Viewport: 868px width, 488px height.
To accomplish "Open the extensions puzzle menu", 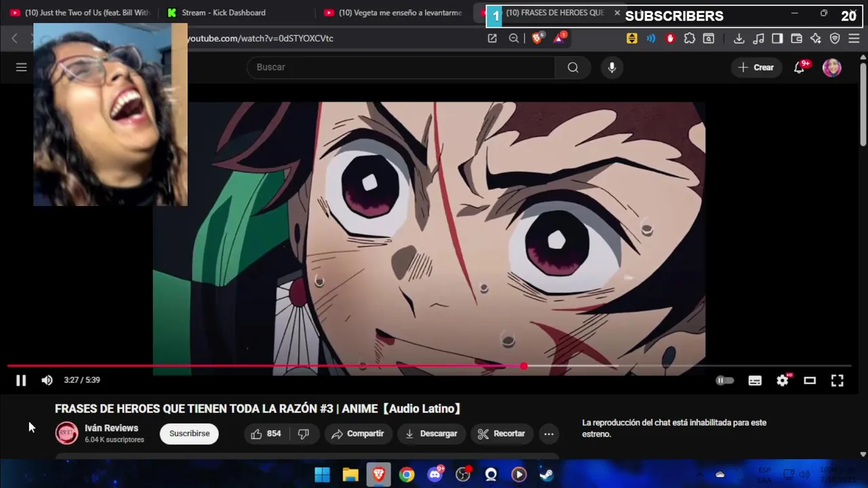I will 690,39.
